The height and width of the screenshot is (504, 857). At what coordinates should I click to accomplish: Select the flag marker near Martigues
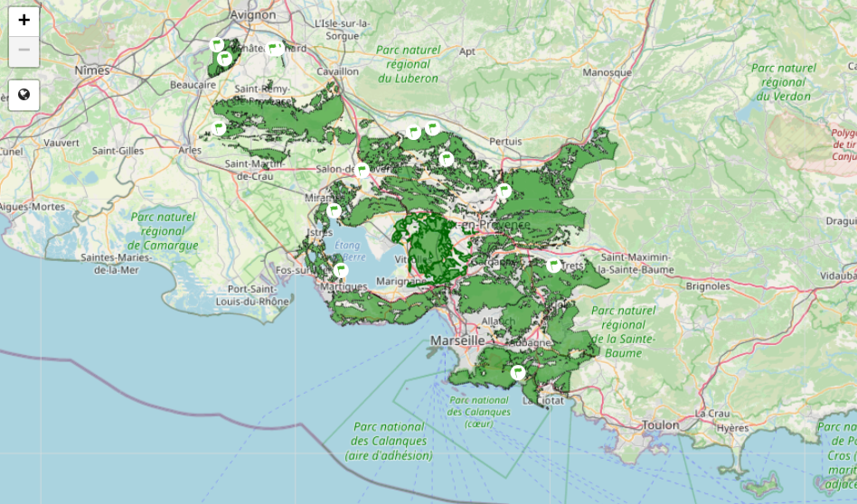pyautogui.click(x=341, y=269)
